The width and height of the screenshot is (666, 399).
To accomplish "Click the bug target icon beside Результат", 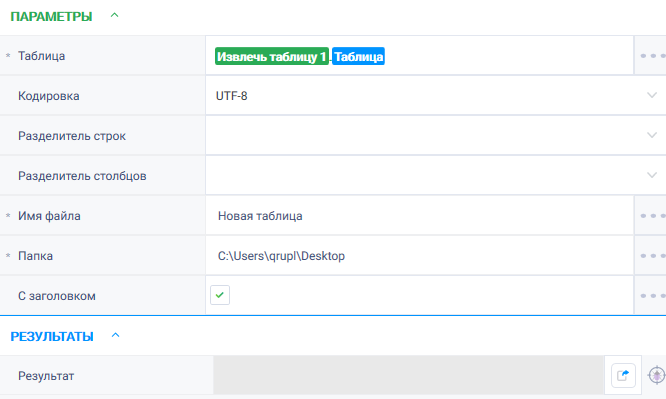I will pos(657,375).
